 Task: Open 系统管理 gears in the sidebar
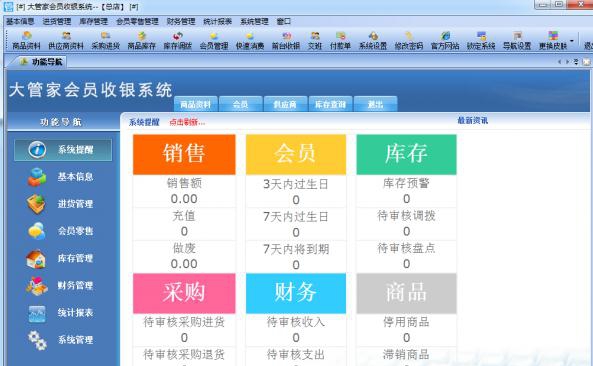pyautogui.click(x=61, y=340)
